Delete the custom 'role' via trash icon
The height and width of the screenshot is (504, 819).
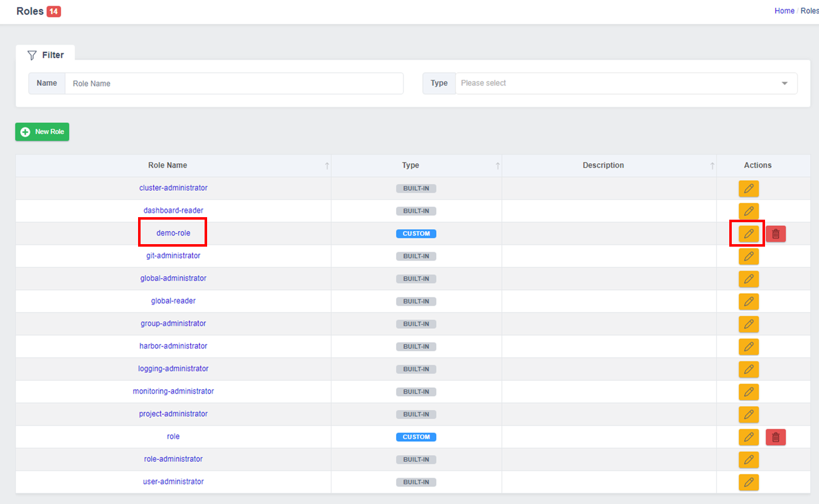[776, 437]
